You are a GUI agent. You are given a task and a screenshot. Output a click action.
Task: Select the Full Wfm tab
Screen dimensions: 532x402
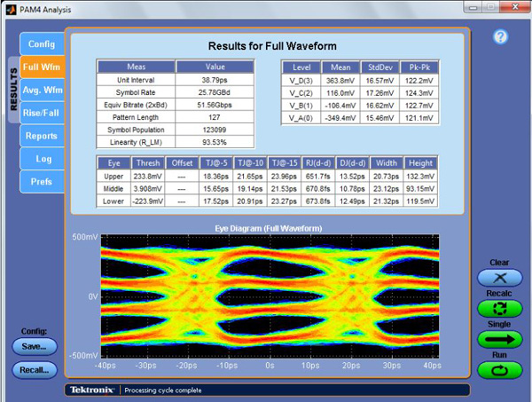click(42, 67)
